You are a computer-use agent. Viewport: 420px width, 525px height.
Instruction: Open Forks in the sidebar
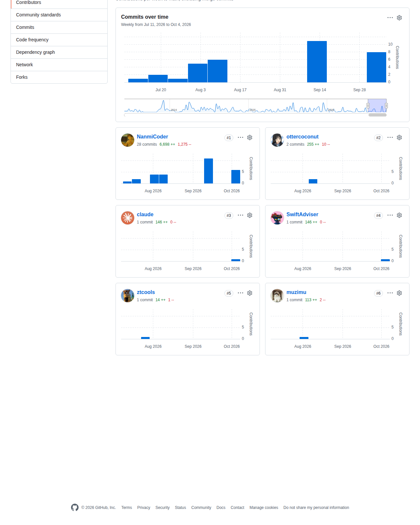[59, 77]
